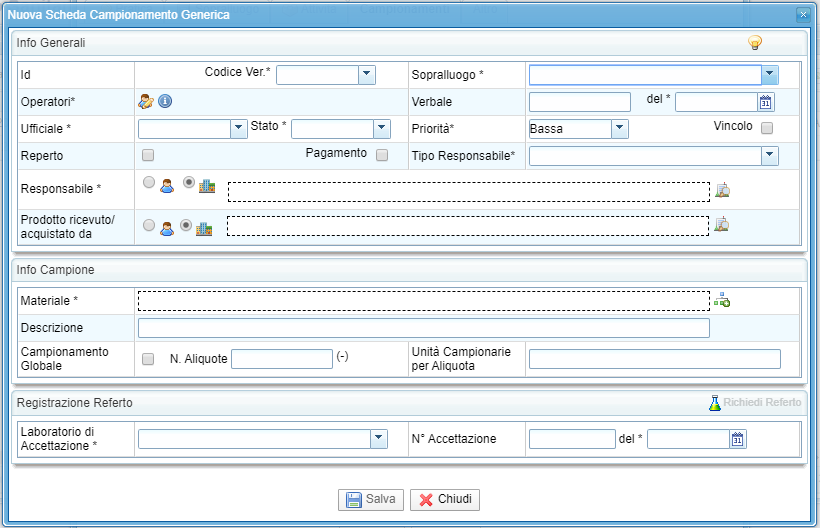Image resolution: width=820 pixels, height=528 pixels.
Task: Click the Operatori info icon
Action: click(x=165, y=101)
